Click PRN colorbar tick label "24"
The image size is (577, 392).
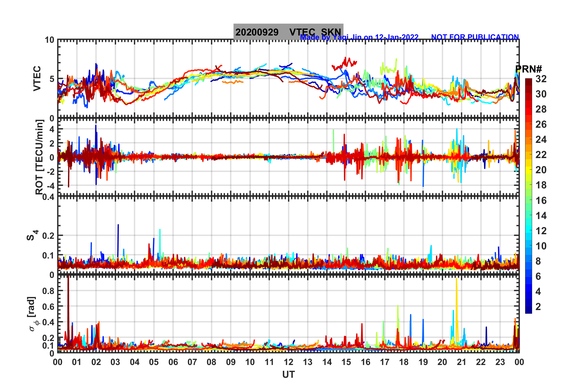[x=541, y=140]
